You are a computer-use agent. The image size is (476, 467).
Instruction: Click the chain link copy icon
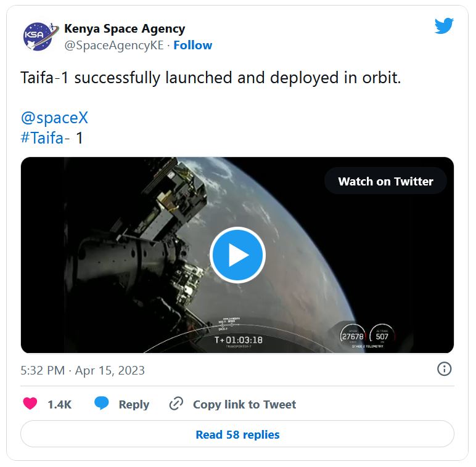(x=176, y=404)
